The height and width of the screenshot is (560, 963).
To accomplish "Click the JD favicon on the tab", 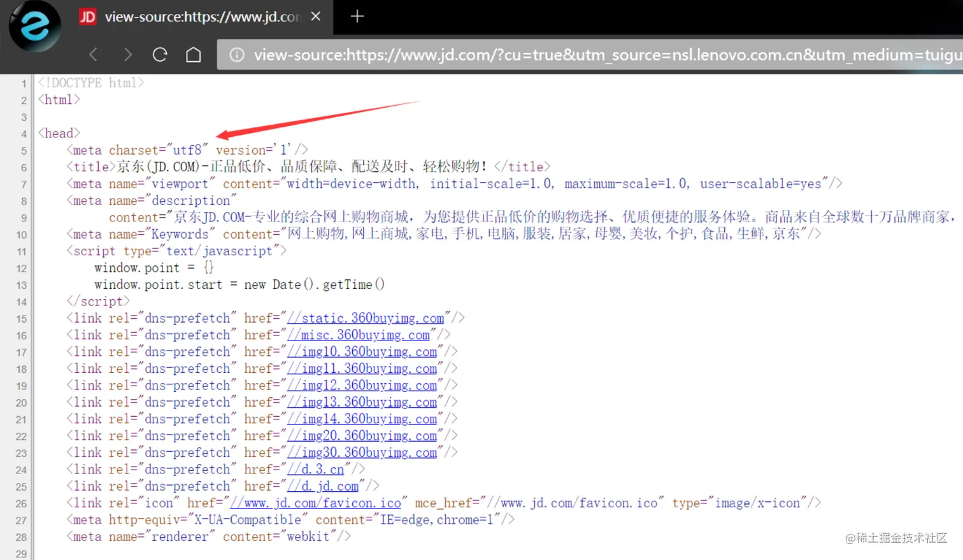I will point(87,17).
